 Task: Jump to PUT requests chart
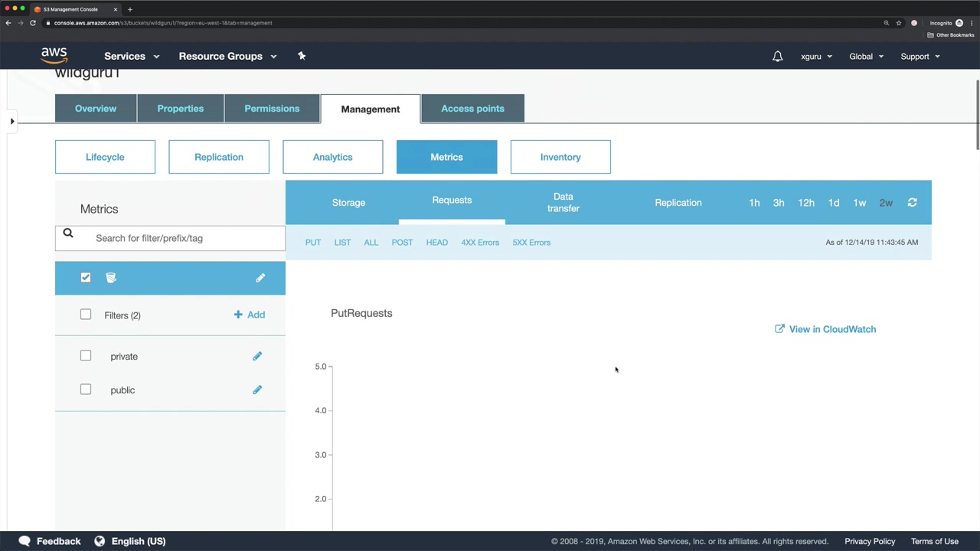[313, 243]
